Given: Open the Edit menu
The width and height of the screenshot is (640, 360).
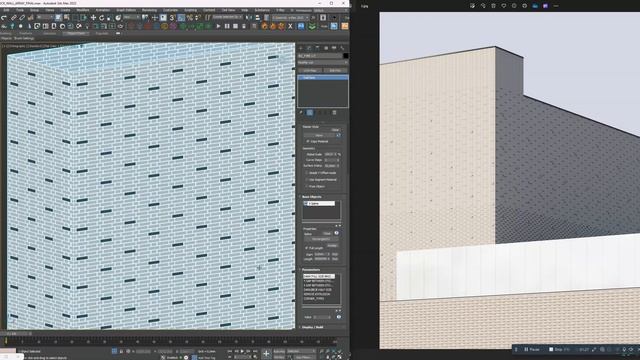Looking at the screenshot, I should (6, 10).
